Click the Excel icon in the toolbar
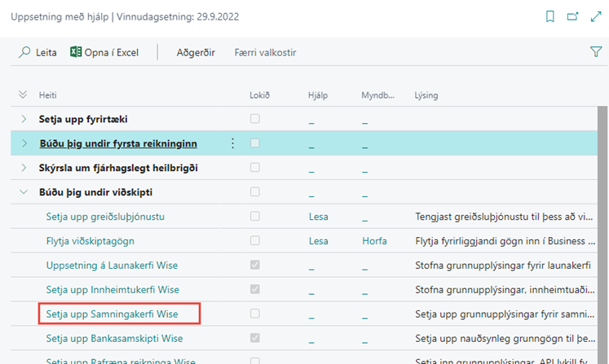 77,52
